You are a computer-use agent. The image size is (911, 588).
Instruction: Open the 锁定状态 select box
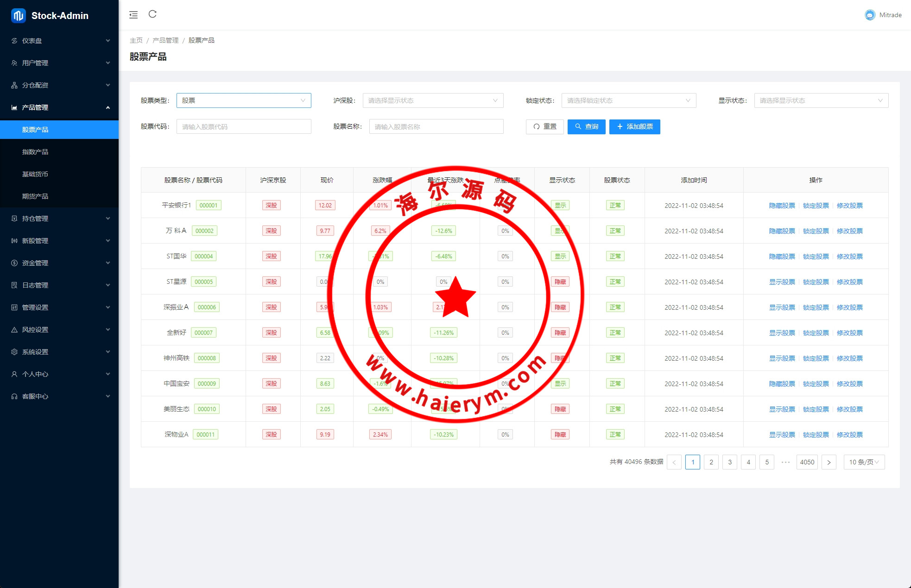628,100
